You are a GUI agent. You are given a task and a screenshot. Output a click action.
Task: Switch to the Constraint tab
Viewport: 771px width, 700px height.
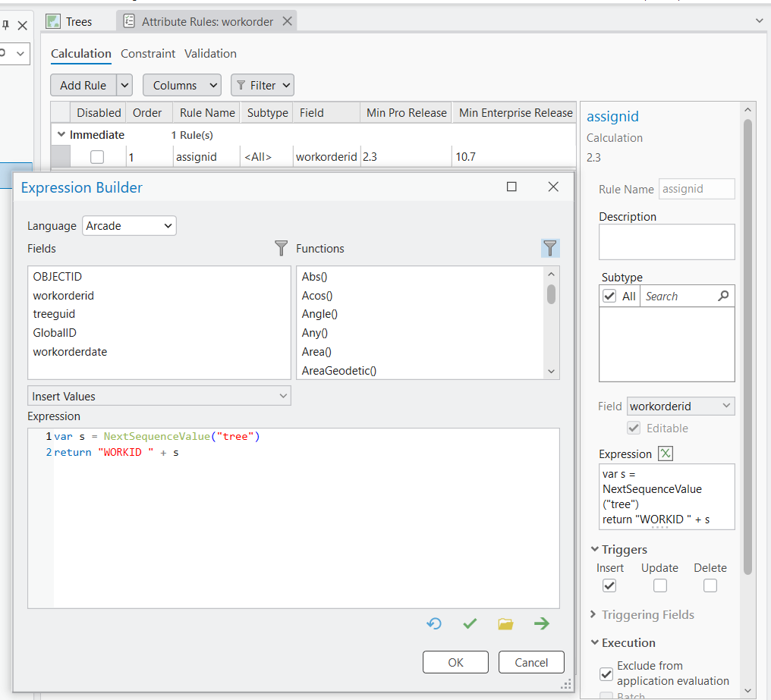148,54
